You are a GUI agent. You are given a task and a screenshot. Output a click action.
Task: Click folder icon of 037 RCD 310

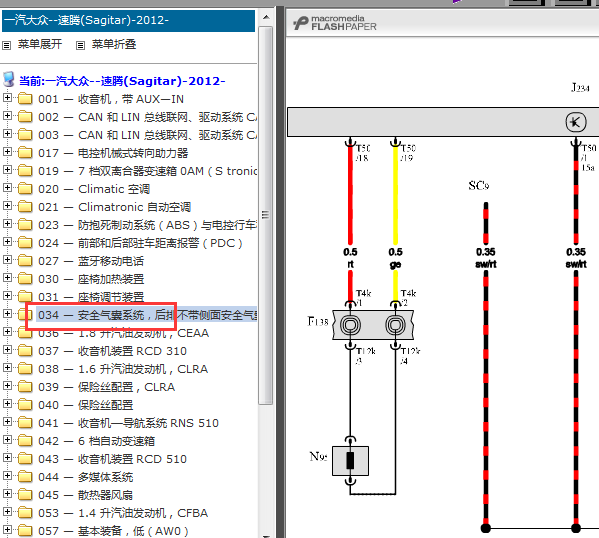pyautogui.click(x=25, y=350)
